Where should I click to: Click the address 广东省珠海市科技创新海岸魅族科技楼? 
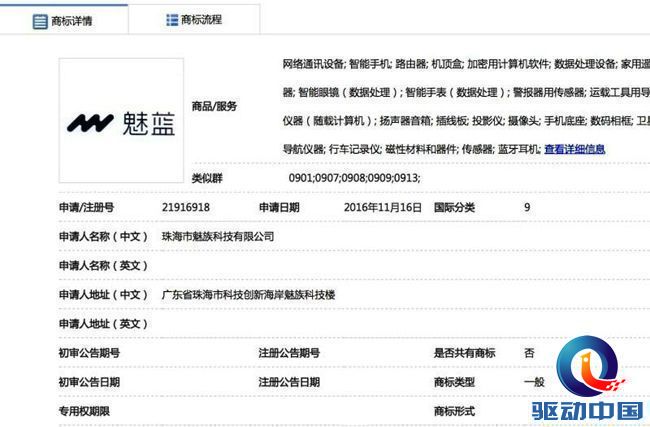point(248,295)
